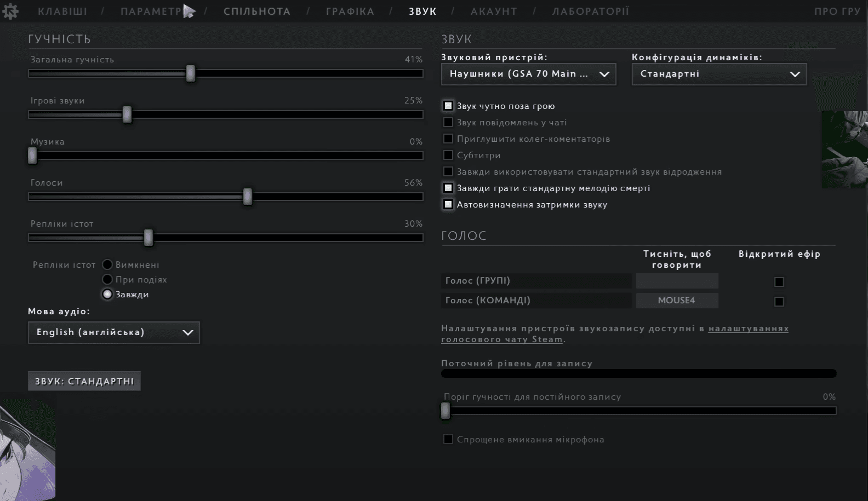Screen dimensions: 868x501
Task: Select the ЗВУК tab
Action: 422,11
